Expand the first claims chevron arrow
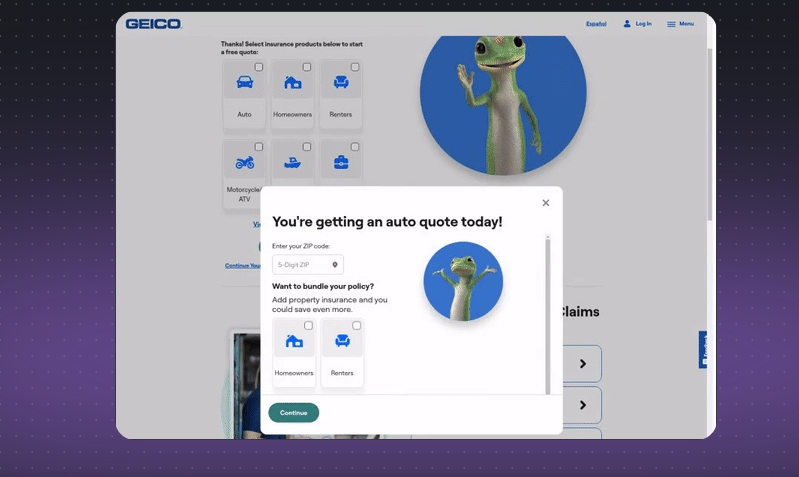The height and width of the screenshot is (477, 799). [582, 364]
